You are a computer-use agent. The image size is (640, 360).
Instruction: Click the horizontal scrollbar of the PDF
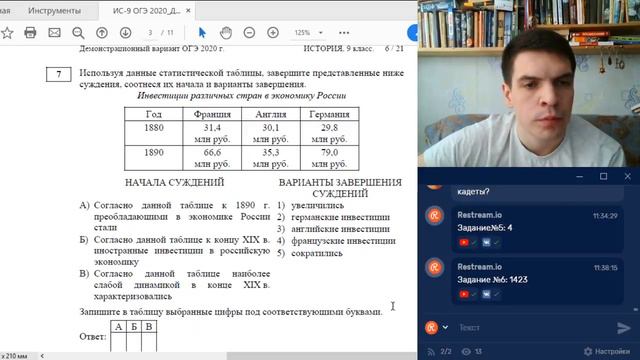click(x=322, y=356)
